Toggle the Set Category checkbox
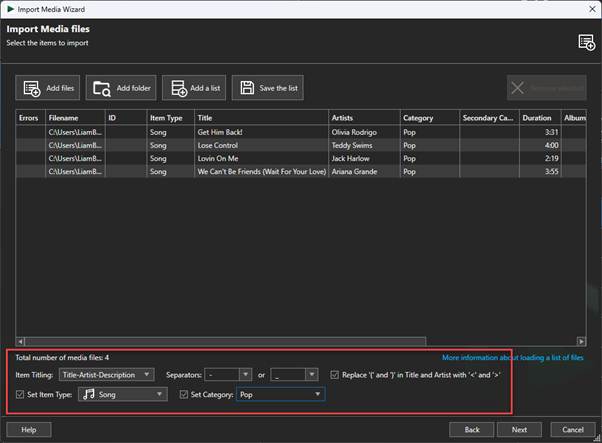The width and height of the screenshot is (602, 443). (184, 395)
